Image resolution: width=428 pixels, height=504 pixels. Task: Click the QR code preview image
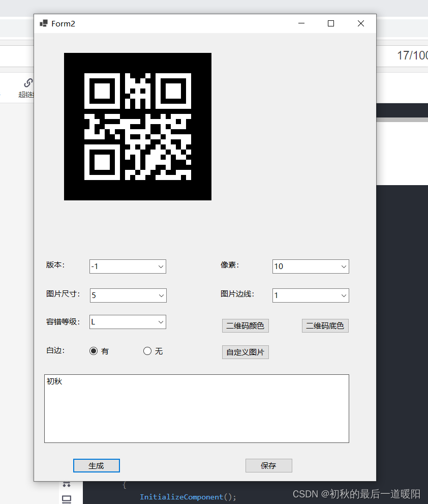137,126
